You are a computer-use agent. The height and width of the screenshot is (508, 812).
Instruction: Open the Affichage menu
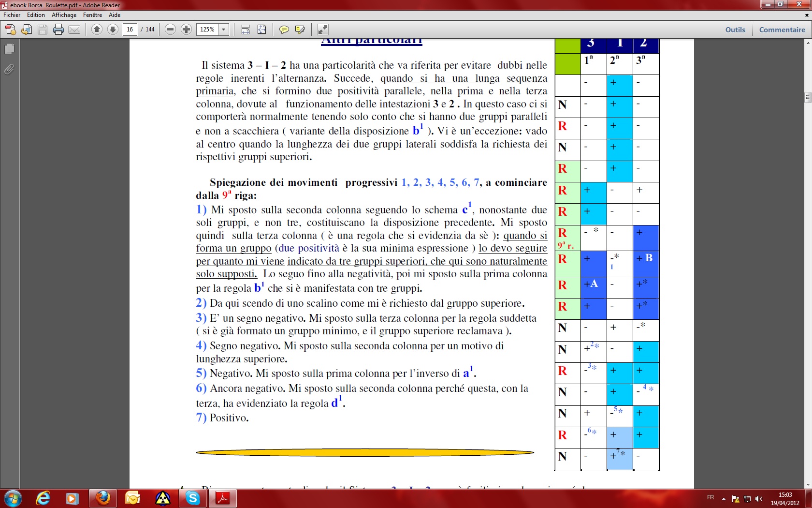(x=64, y=15)
